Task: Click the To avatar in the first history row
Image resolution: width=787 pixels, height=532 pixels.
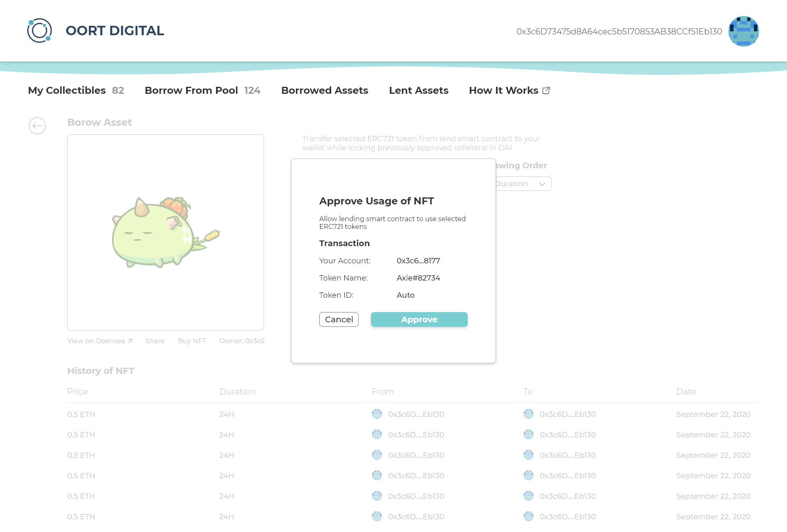Action: 528,414
